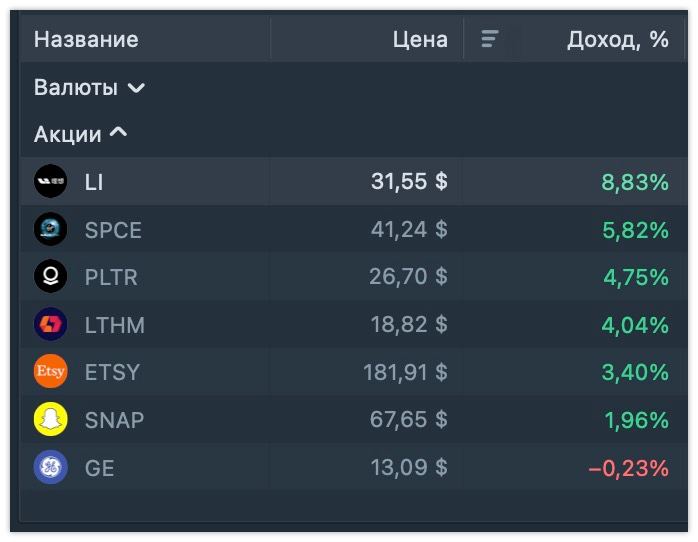Sort by Доход, % column header

tap(618, 40)
